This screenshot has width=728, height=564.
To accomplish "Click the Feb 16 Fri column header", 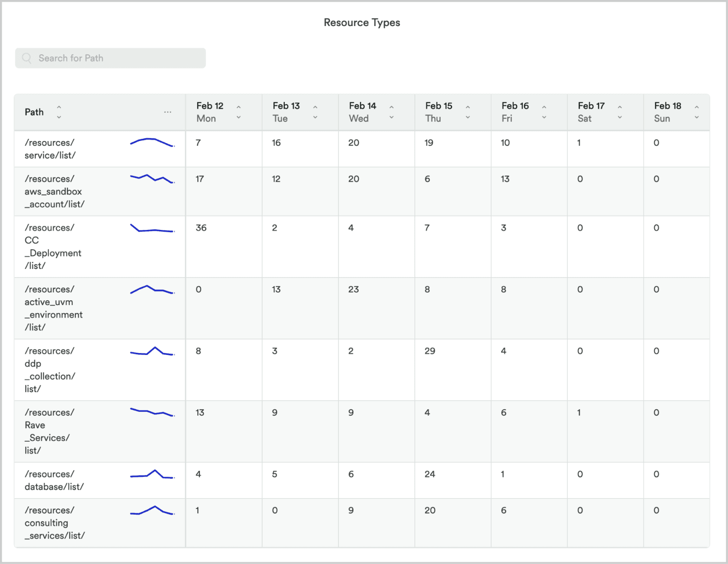I will pyautogui.click(x=515, y=112).
